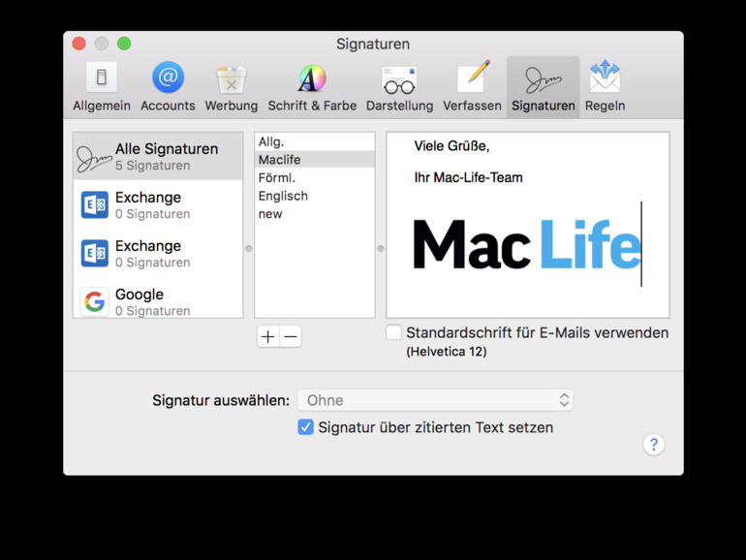
Task: Open help with question mark button
Action: (x=654, y=445)
